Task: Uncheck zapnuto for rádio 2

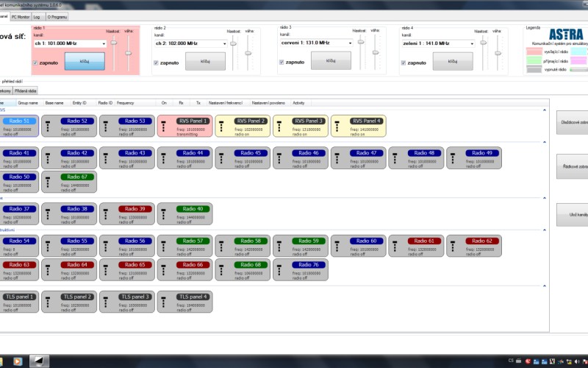Action: click(156, 63)
